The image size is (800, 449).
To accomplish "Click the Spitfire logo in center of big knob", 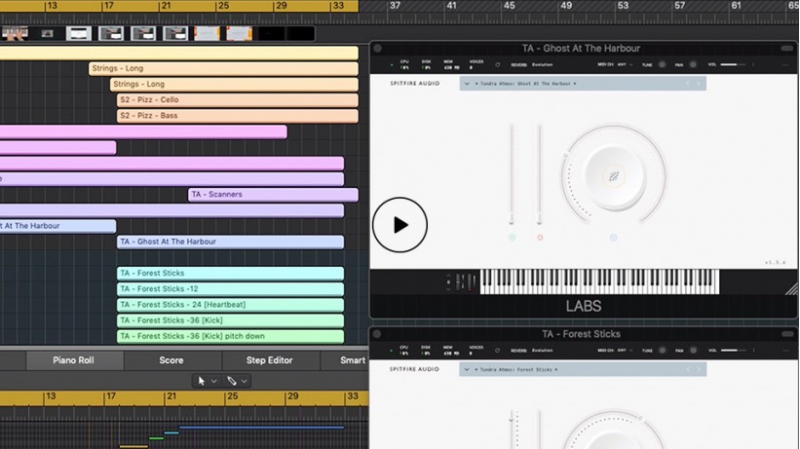I will (x=614, y=177).
